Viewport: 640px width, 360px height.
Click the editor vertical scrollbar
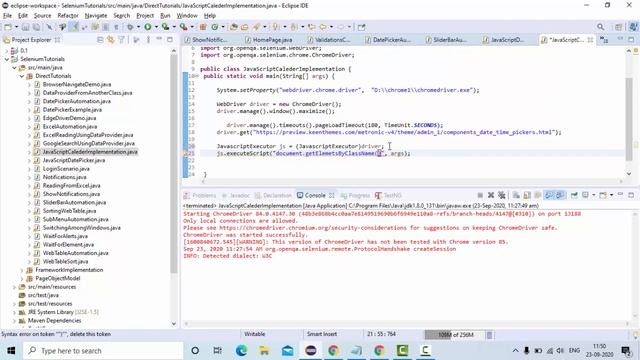tap(629, 118)
